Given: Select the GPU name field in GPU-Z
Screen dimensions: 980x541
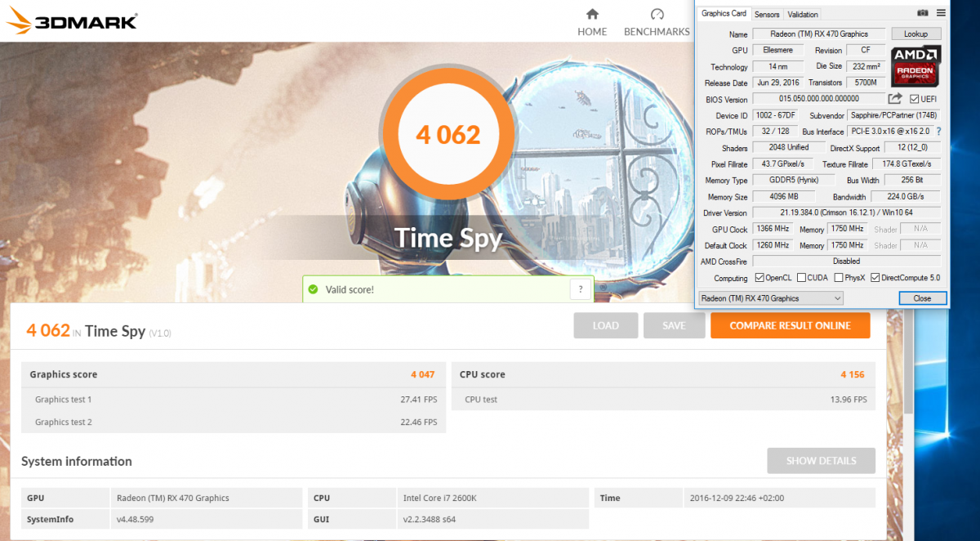Looking at the screenshot, I should [817, 34].
